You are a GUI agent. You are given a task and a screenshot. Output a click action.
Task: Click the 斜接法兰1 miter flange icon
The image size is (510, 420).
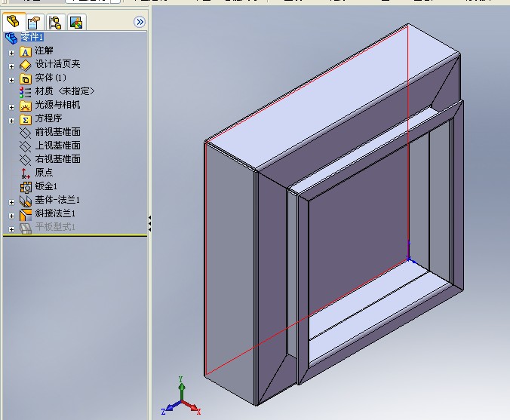[x=26, y=215]
